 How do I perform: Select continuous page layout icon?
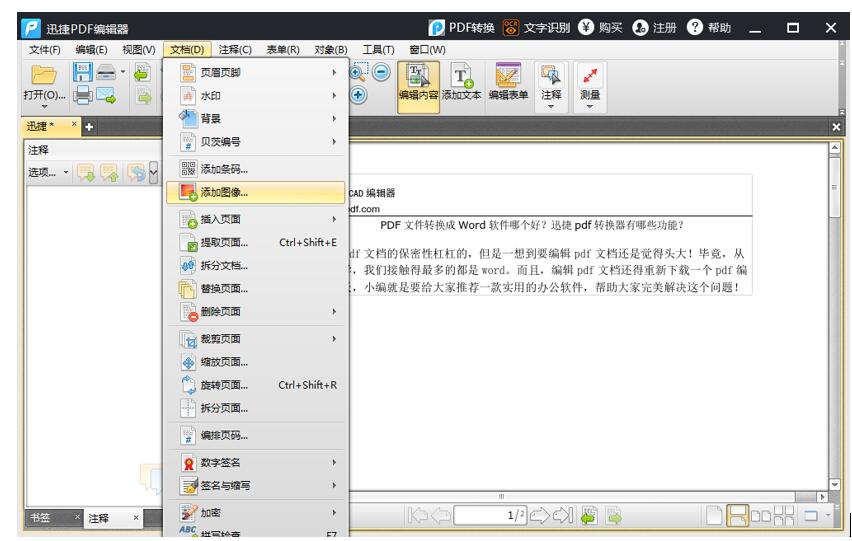(x=737, y=515)
